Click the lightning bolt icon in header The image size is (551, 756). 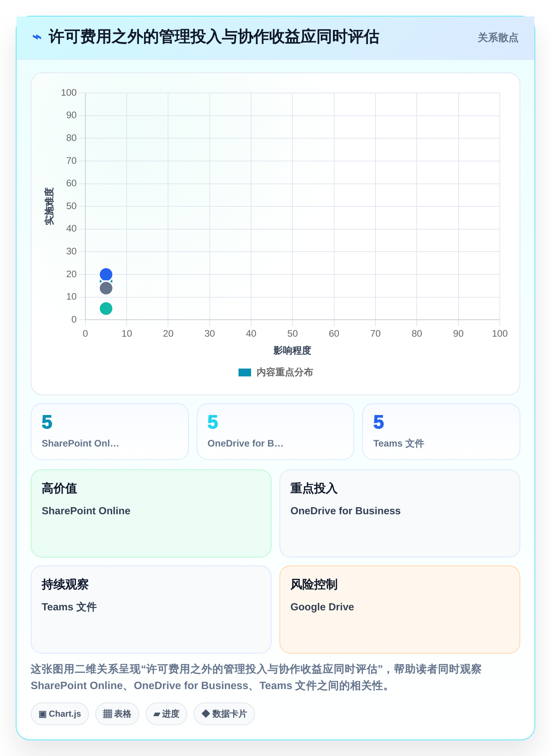(37, 37)
